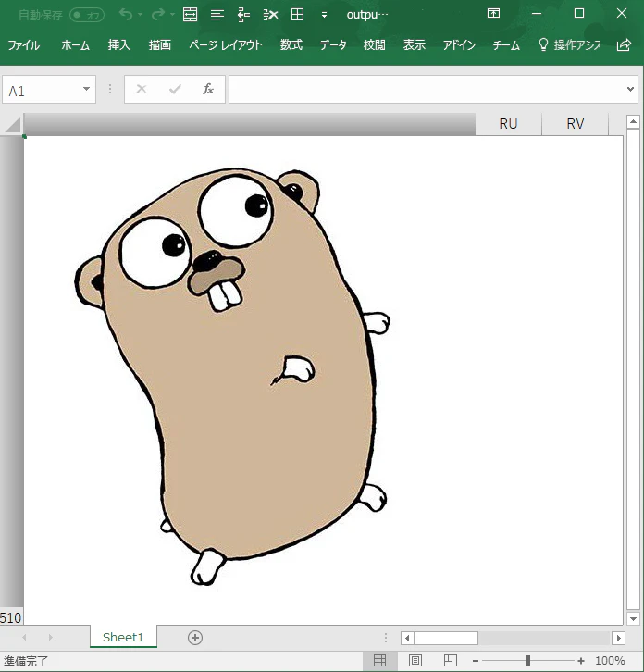Click the formula bar confirm checkmark icon
The image size is (644, 672).
[x=175, y=89]
